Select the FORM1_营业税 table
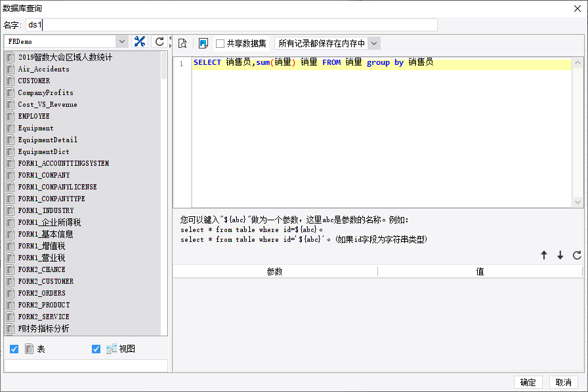The image size is (588, 392). click(41, 258)
